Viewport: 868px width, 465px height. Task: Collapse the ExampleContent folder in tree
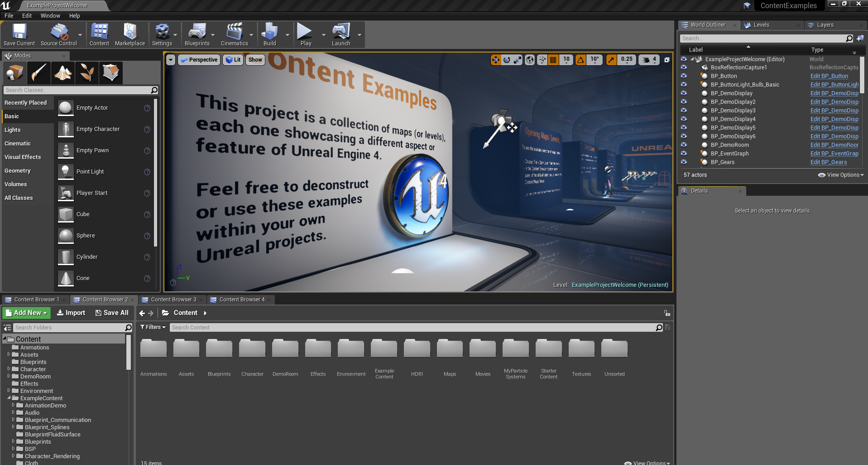tap(9, 398)
